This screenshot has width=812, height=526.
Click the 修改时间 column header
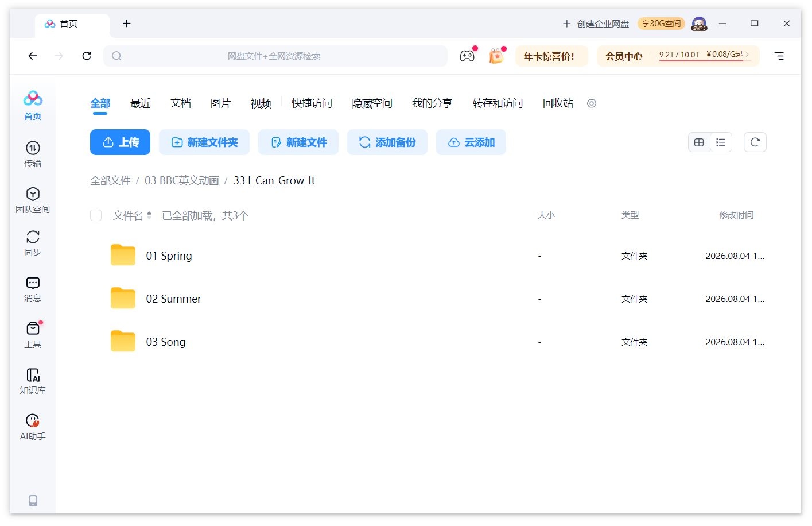pyautogui.click(x=736, y=215)
